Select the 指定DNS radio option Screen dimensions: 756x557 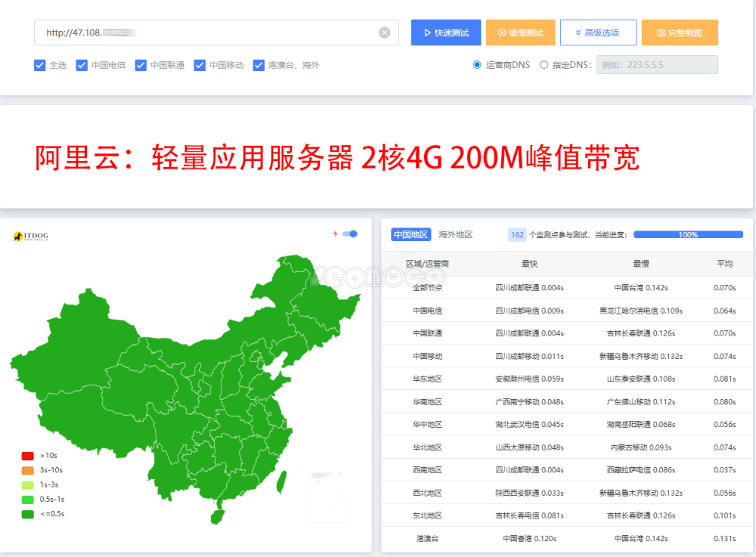click(544, 65)
